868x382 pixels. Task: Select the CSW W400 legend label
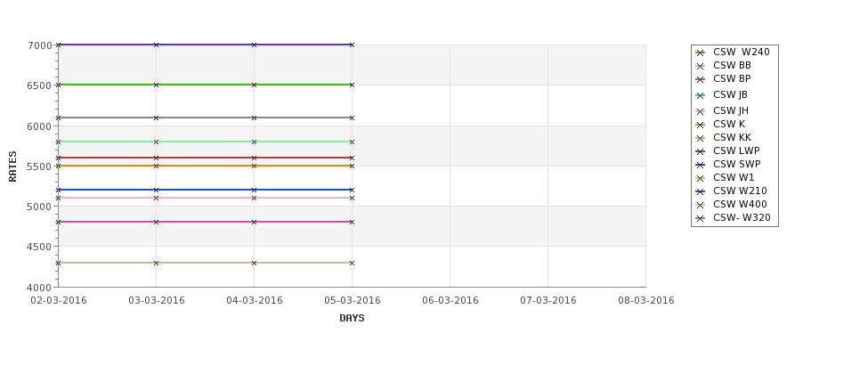[x=740, y=204]
